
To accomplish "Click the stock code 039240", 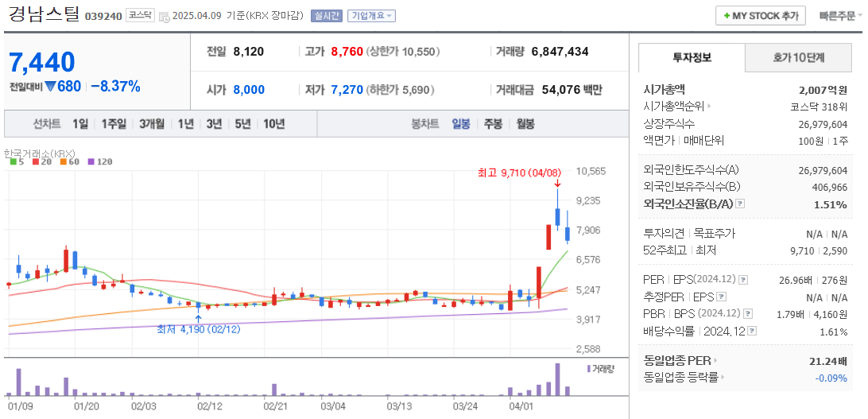I will point(103,16).
